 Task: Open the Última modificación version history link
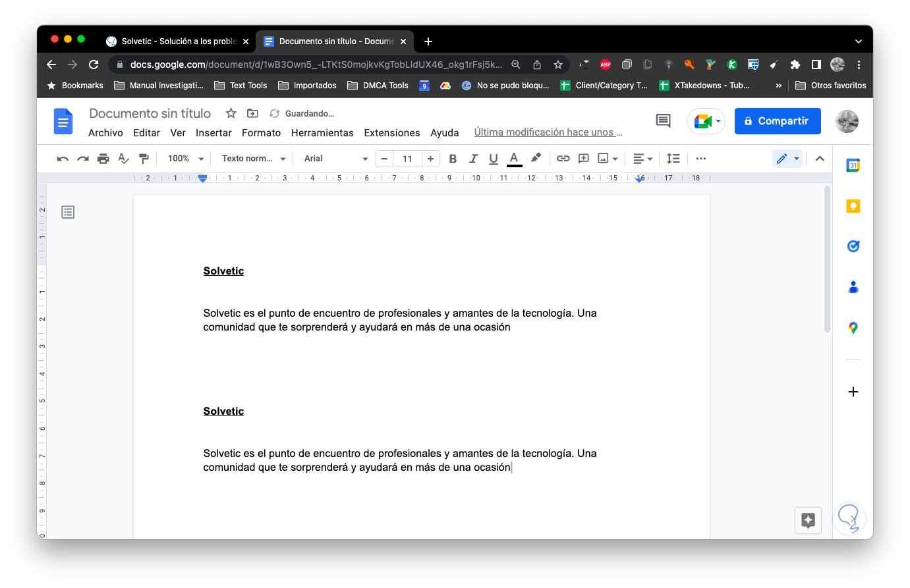[548, 132]
